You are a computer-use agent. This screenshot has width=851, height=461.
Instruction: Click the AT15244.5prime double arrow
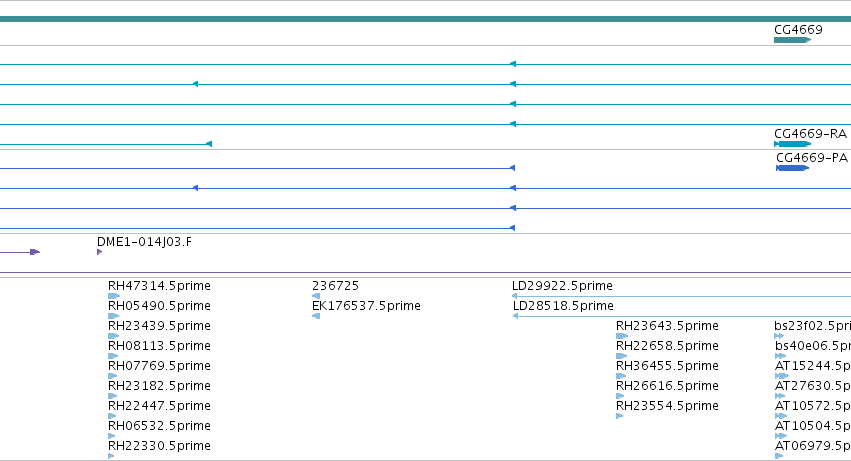click(782, 376)
